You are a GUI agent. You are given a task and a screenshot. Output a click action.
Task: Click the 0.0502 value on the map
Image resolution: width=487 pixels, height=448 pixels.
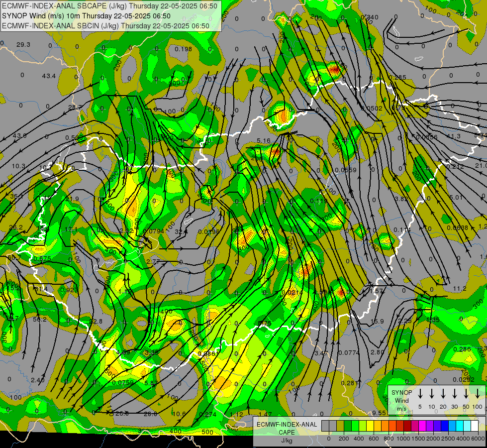[x=372, y=108]
